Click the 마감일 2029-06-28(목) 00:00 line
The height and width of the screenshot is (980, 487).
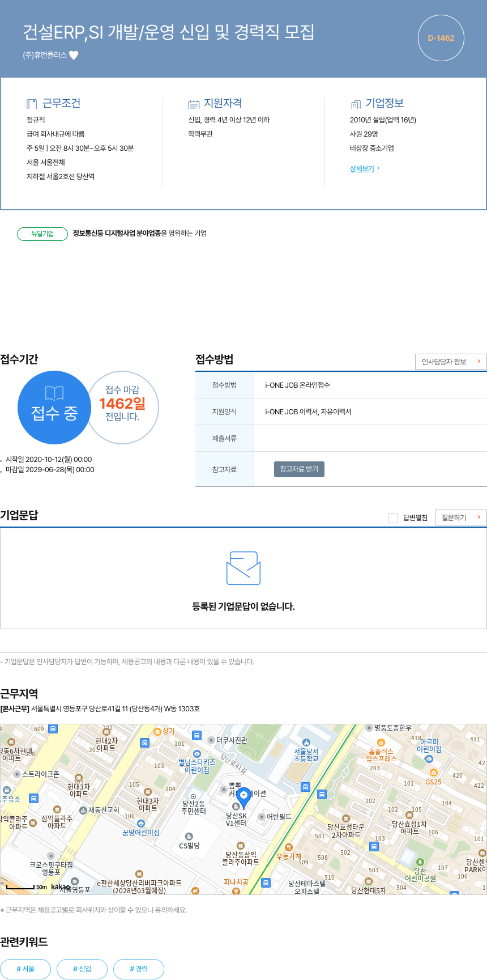pos(50,470)
